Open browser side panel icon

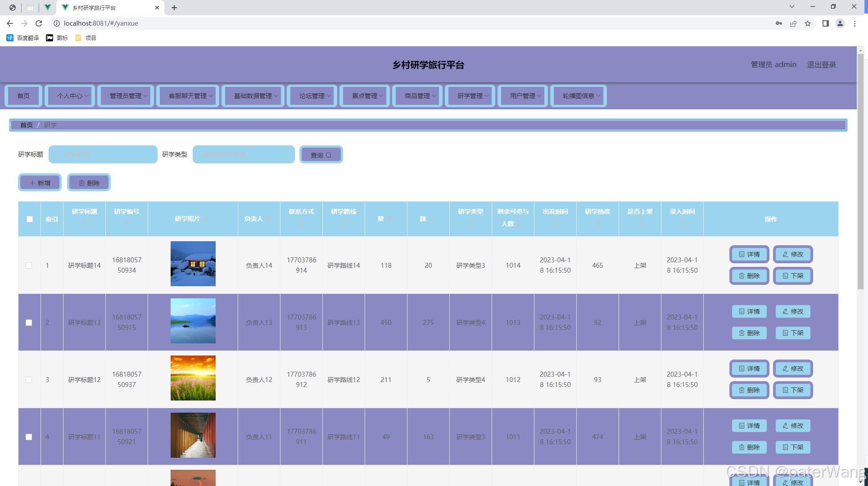click(826, 23)
